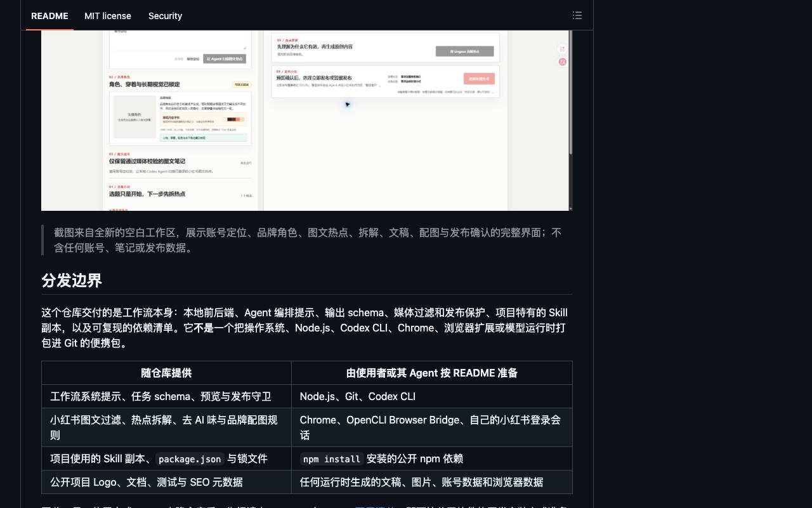Click the cell starting '小红书图文过滤、热点拆解'
812x508 pixels.
coord(166,427)
